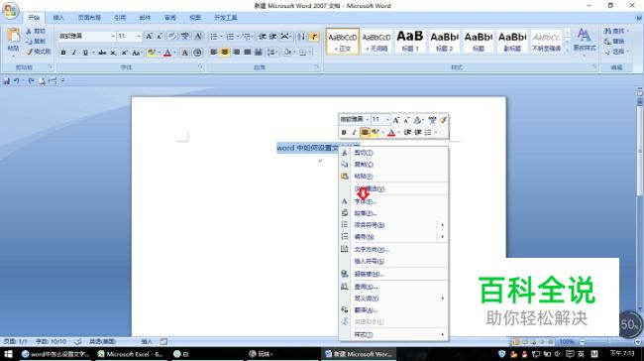Expand 样式(T) submenu in the context menu
644x361 pixels.
coord(394,334)
